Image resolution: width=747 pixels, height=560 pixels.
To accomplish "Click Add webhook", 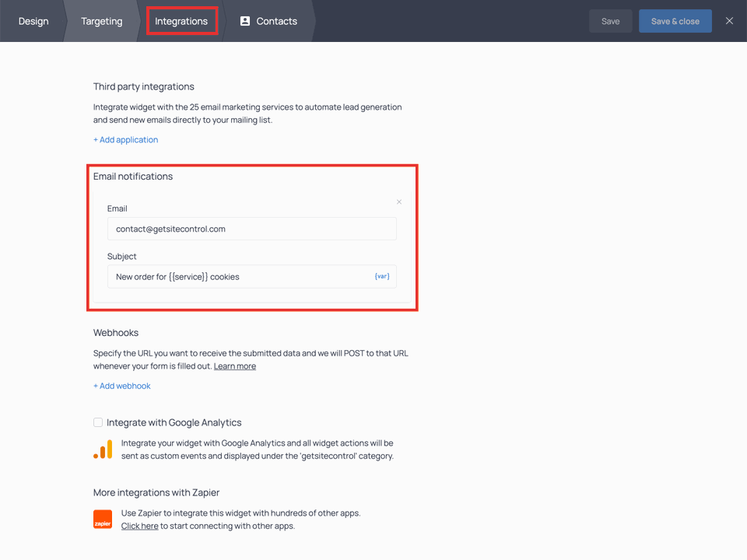I will pyautogui.click(x=121, y=385).
